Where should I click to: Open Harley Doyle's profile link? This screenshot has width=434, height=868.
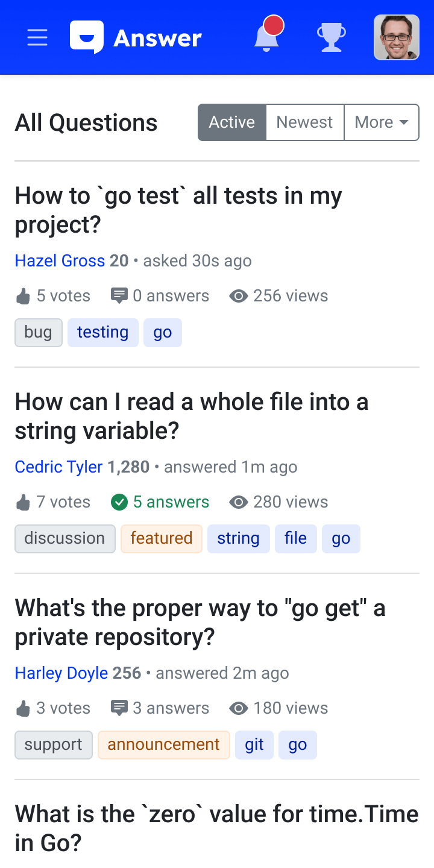point(61,673)
